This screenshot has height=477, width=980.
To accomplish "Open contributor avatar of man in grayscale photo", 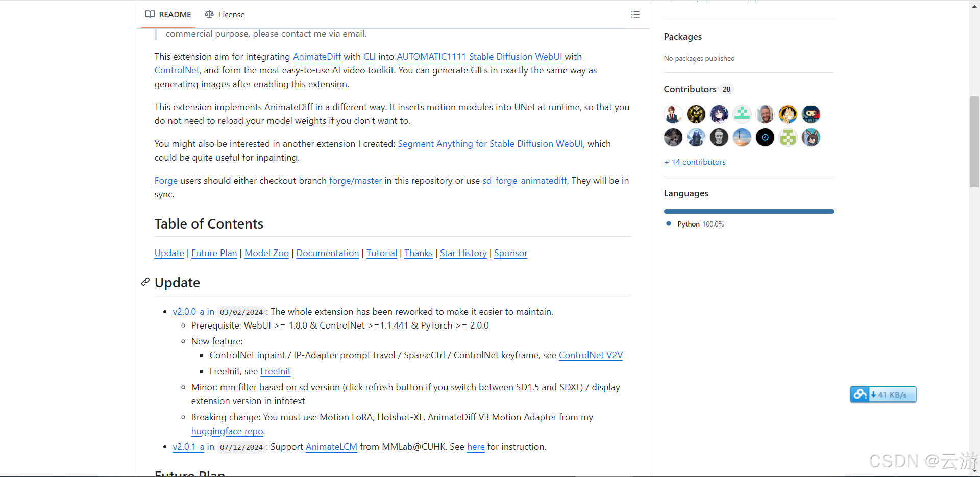I will 719,137.
